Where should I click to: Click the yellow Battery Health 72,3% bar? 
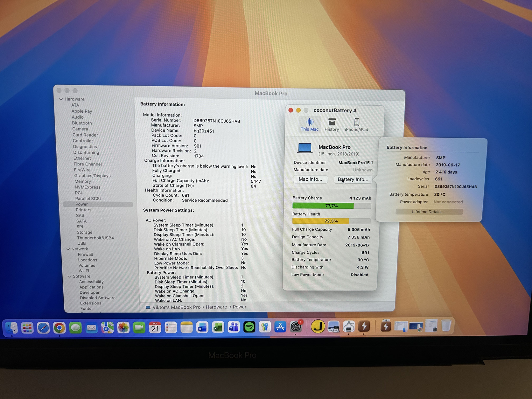coord(331,221)
